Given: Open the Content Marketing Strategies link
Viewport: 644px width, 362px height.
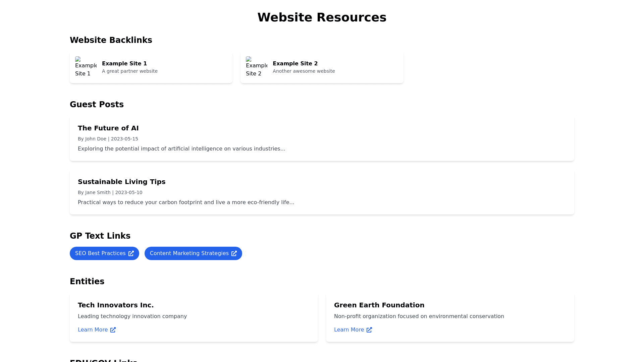Looking at the screenshot, I should [x=189, y=253].
